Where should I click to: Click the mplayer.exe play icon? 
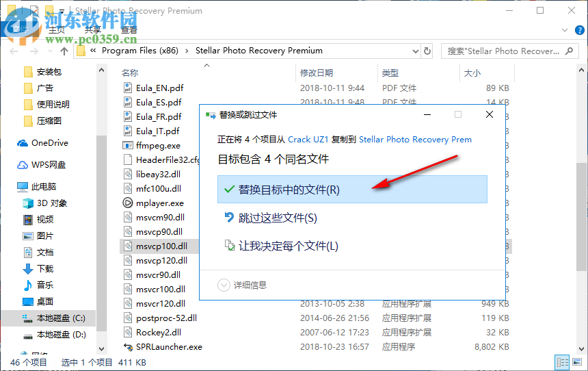coord(128,203)
